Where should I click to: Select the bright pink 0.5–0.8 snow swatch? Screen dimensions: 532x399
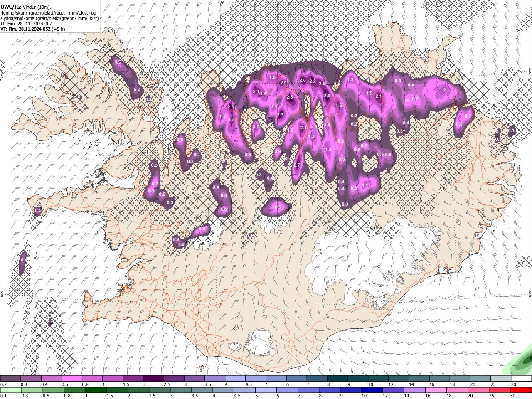coord(72,379)
